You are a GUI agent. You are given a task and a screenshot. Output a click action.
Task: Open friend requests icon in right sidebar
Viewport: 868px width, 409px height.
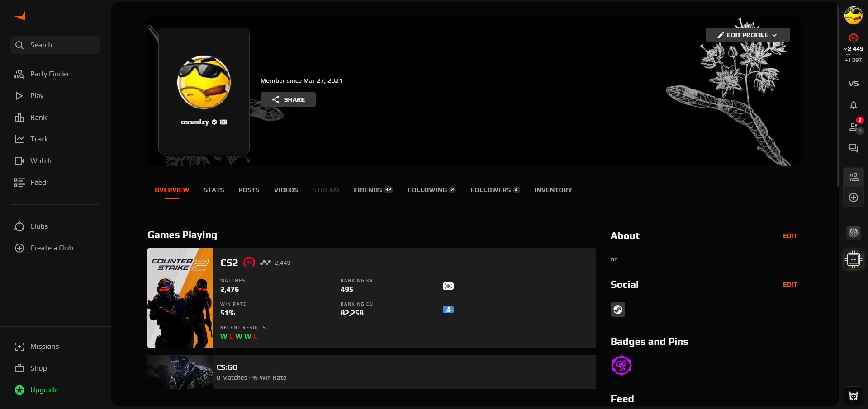point(853,127)
